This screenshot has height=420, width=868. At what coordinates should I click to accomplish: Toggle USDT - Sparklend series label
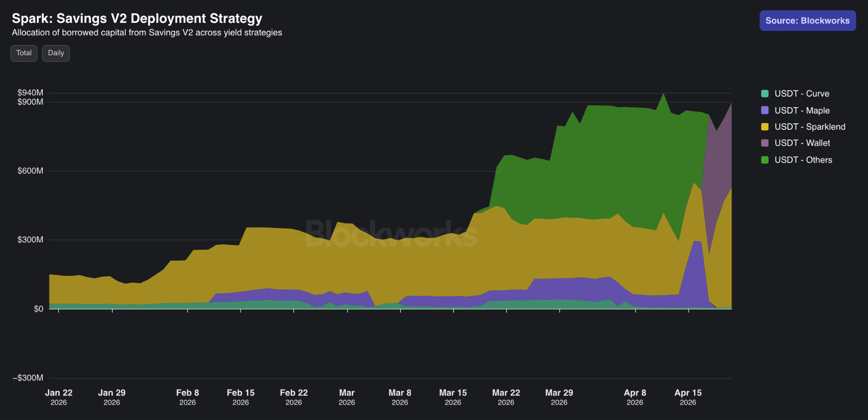pos(810,127)
